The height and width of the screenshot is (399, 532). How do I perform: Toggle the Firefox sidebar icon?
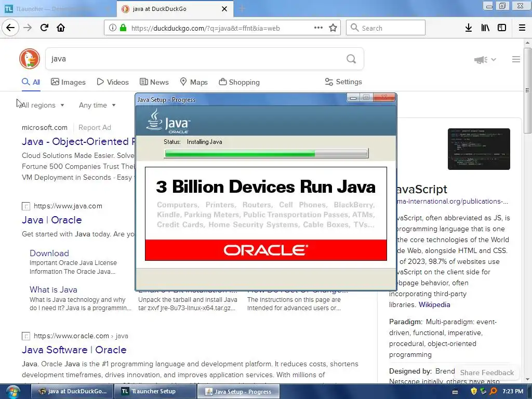(502, 28)
